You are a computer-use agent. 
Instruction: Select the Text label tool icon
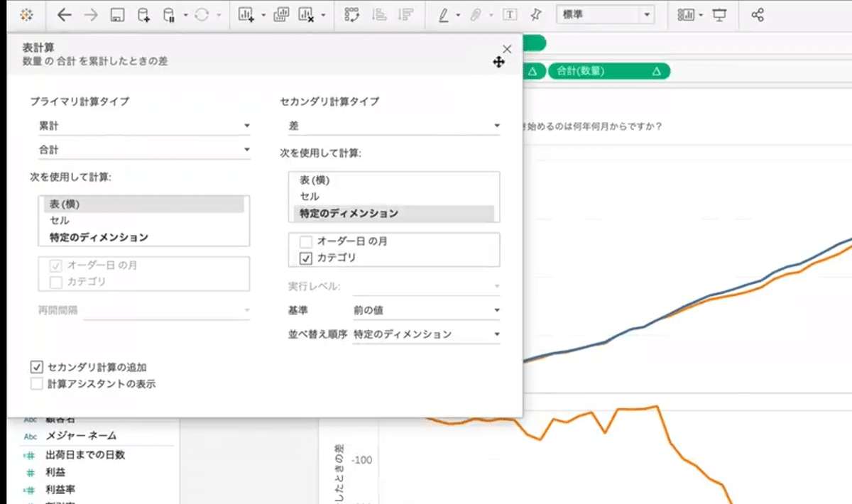(510, 13)
